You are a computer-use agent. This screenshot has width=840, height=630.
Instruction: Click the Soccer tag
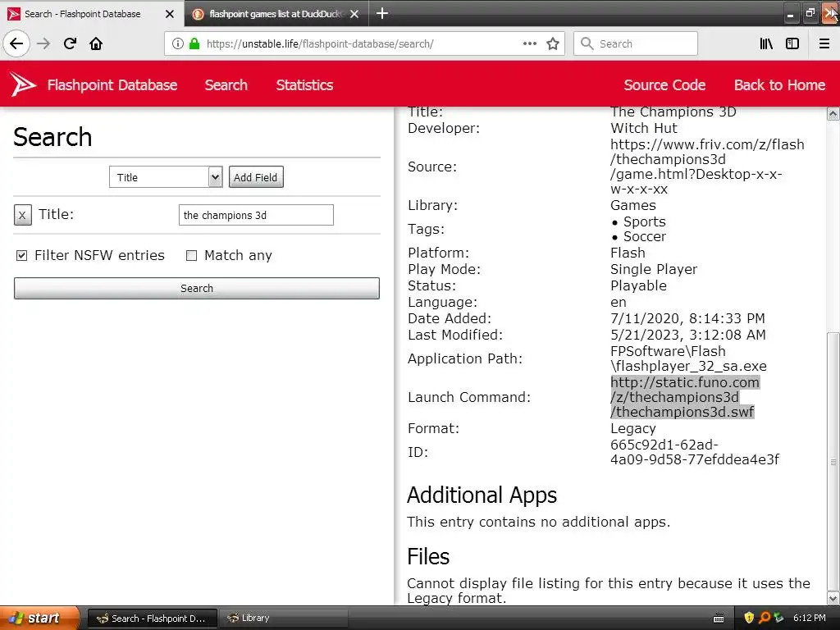645,236
